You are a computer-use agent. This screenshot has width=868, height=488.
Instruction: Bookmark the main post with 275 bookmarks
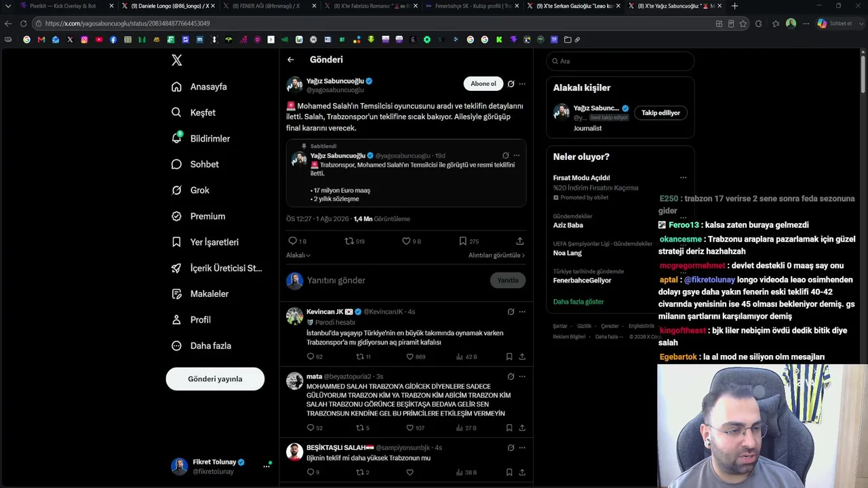(x=462, y=241)
